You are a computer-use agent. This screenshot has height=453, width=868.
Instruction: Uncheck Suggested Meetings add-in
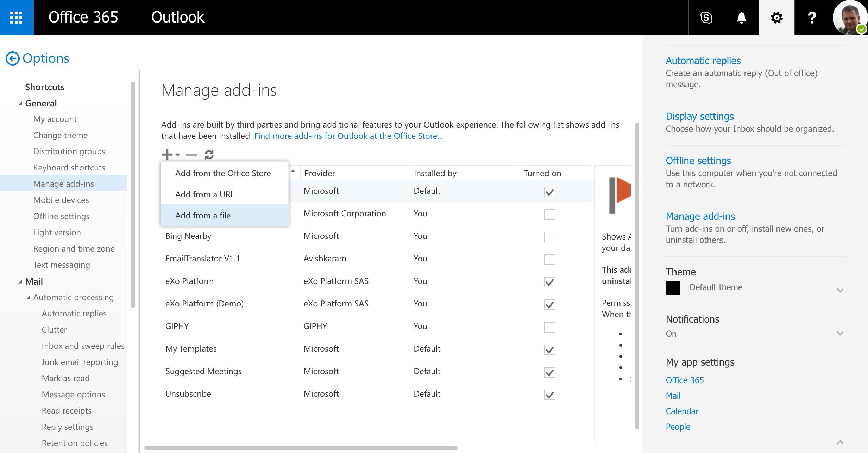[x=549, y=372]
